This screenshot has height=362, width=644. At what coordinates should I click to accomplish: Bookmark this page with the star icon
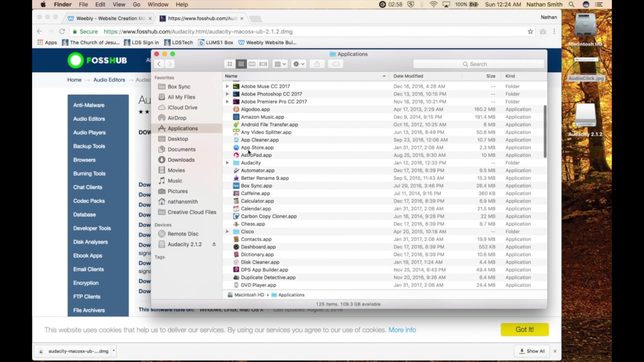click(530, 32)
